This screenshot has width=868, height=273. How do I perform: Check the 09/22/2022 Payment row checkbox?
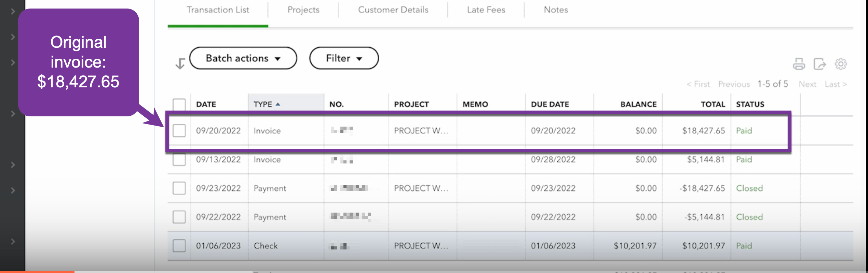tap(179, 217)
